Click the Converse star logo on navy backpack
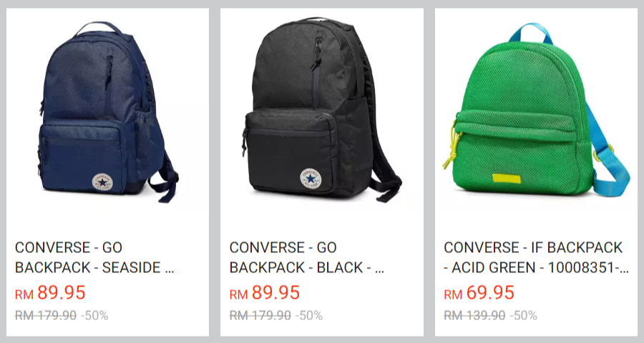Screen dimensions: 644x343 coord(101,183)
